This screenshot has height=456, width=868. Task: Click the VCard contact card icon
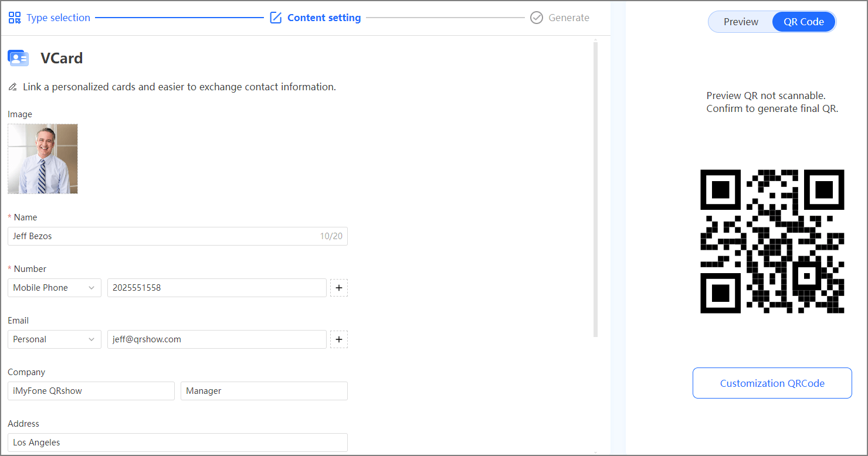point(18,58)
